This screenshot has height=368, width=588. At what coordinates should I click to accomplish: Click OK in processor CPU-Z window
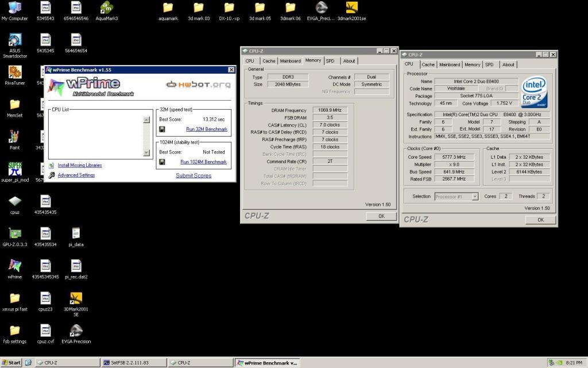click(540, 220)
